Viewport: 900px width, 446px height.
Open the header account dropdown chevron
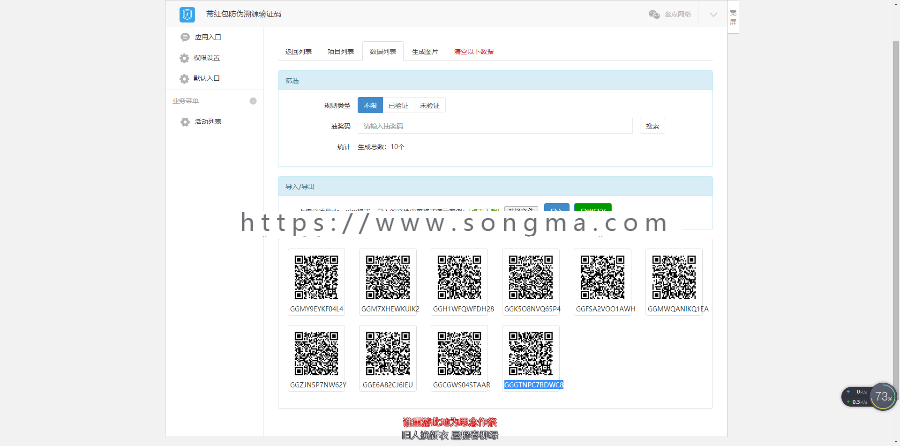[713, 15]
